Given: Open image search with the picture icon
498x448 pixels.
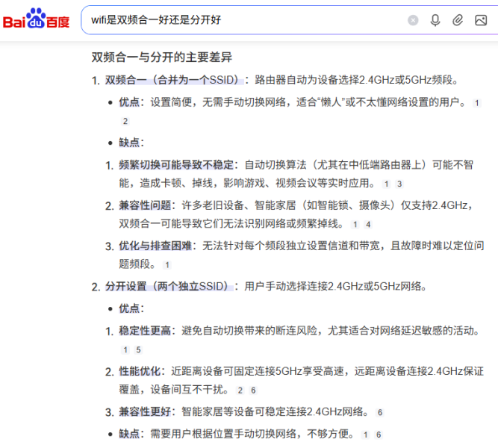Looking at the screenshot, I should [481, 20].
